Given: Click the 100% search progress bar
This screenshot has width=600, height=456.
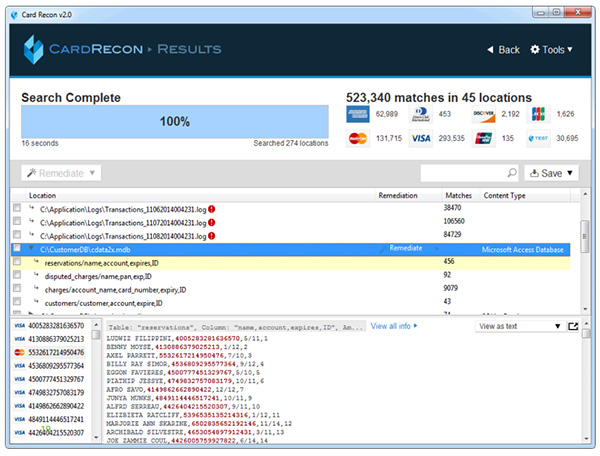Looking at the screenshot, I should 175,122.
